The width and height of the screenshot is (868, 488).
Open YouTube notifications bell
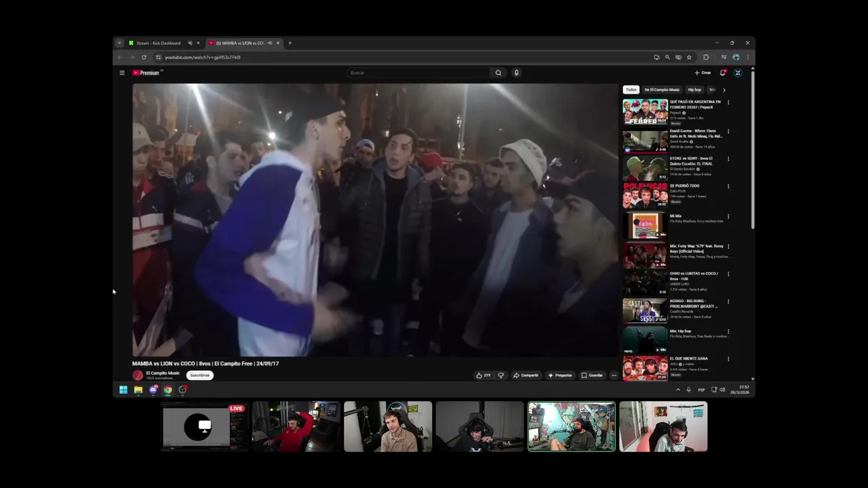coord(723,73)
